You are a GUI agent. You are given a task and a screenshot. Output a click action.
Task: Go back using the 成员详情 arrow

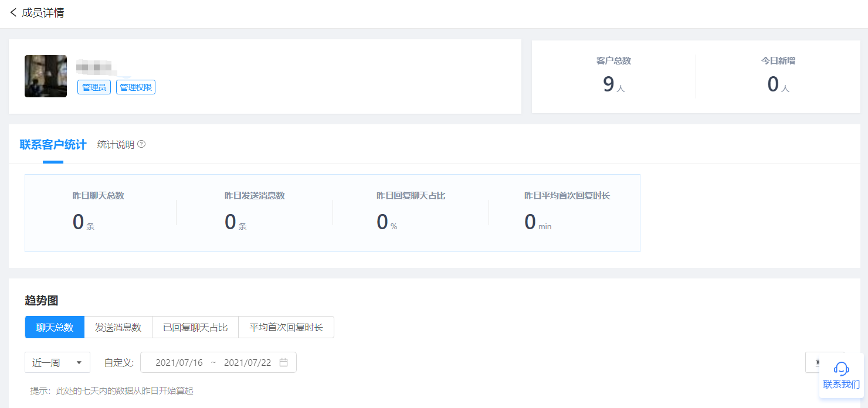point(13,12)
